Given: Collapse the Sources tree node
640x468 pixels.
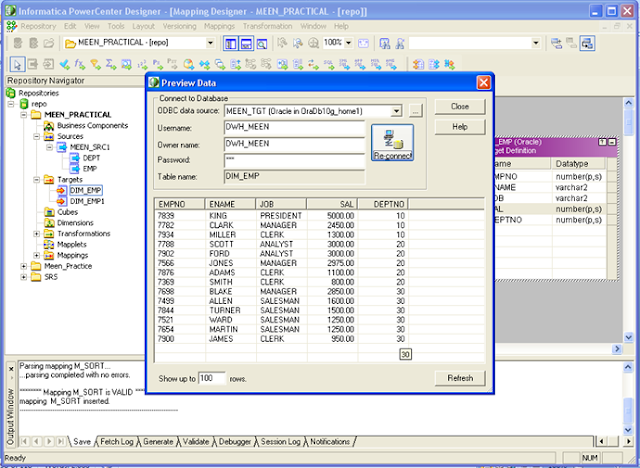Looking at the screenshot, I should (x=36, y=136).
